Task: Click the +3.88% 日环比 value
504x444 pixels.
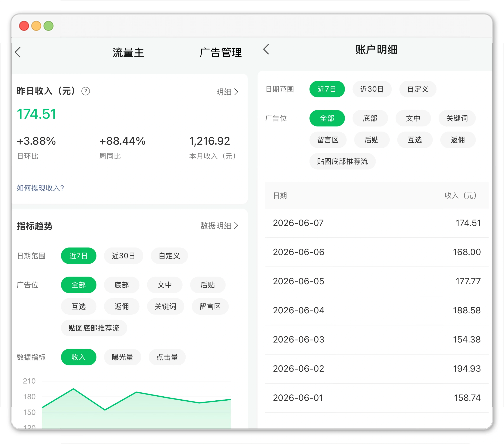Action: [36, 141]
